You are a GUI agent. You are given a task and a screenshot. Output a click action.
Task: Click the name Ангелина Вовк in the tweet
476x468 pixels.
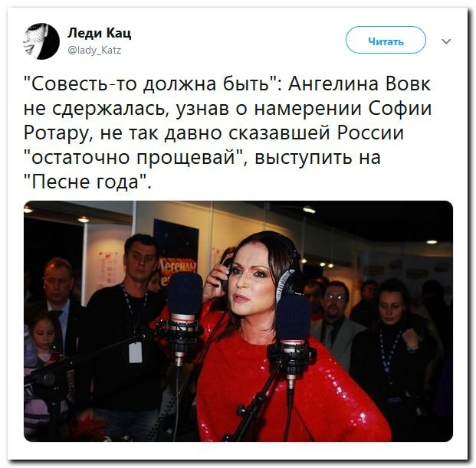pyautogui.click(x=359, y=83)
